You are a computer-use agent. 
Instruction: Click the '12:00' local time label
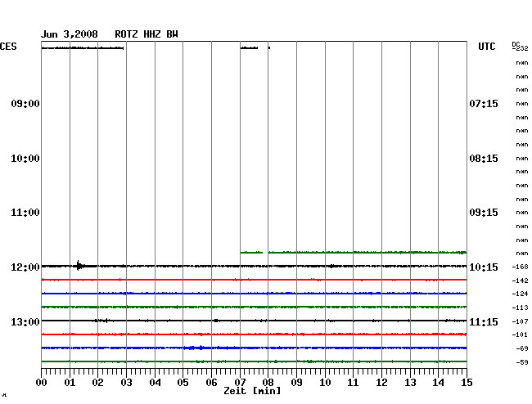[25, 267]
